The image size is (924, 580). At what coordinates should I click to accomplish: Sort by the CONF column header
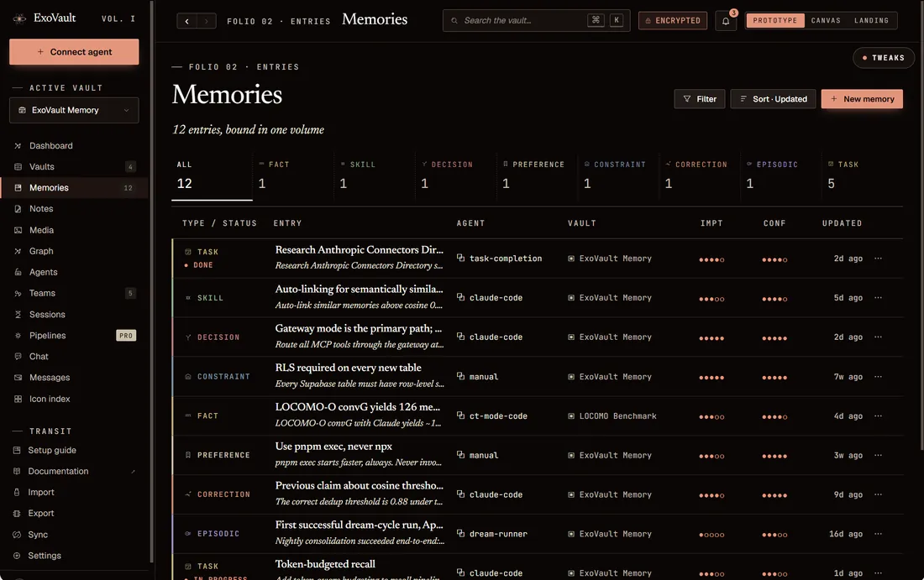774,223
